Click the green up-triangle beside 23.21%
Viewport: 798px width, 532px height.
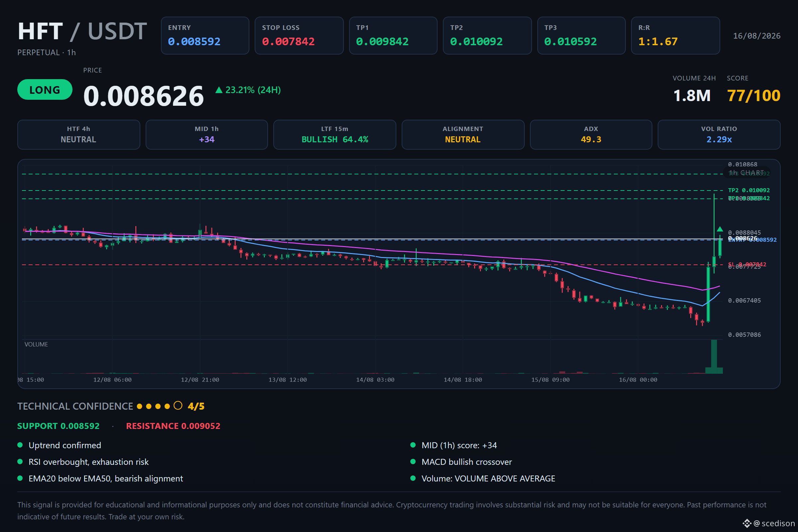219,90
